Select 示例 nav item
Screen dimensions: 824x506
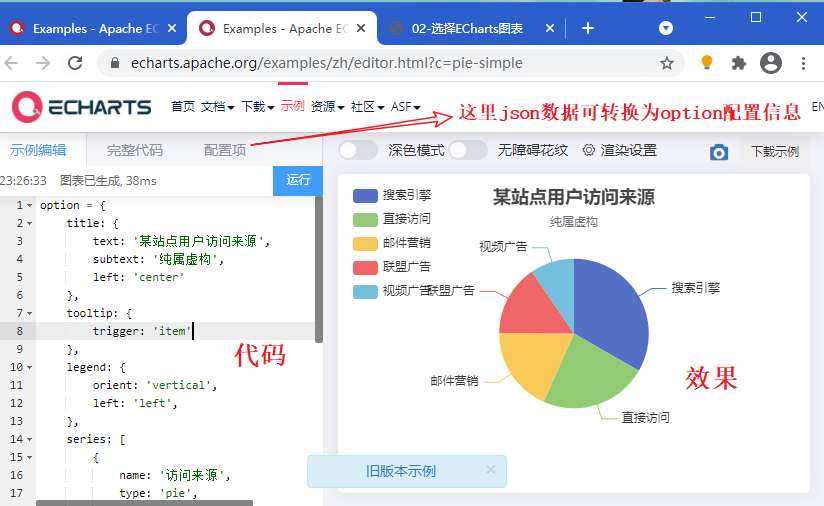coord(292,106)
